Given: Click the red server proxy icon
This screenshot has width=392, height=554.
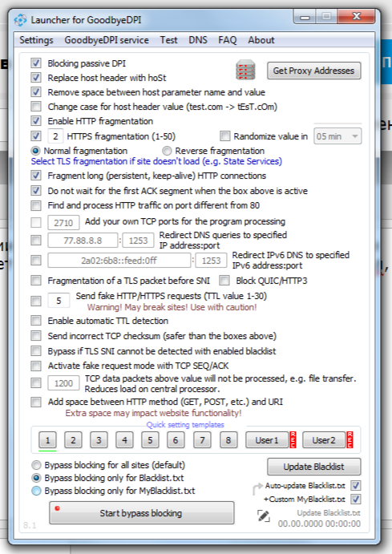Looking at the screenshot, I should [x=245, y=70].
